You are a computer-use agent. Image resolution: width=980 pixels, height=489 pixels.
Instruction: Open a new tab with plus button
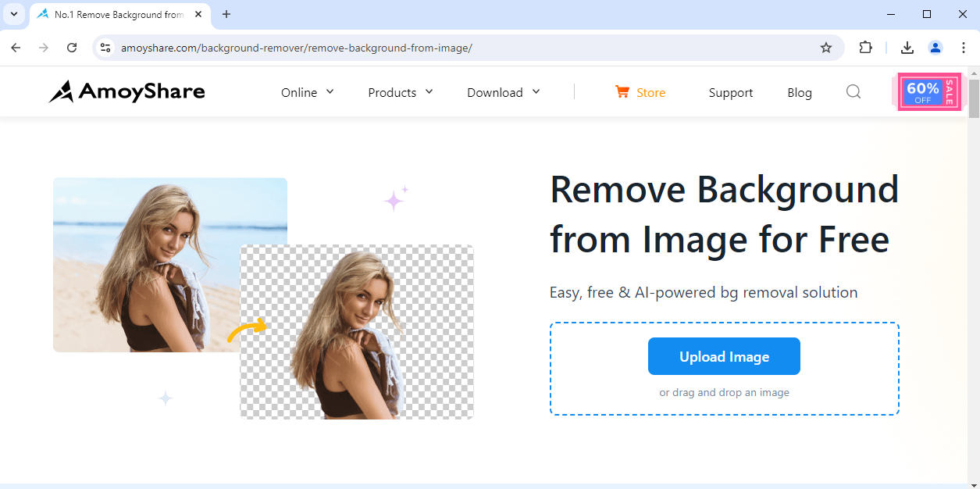coord(226,14)
